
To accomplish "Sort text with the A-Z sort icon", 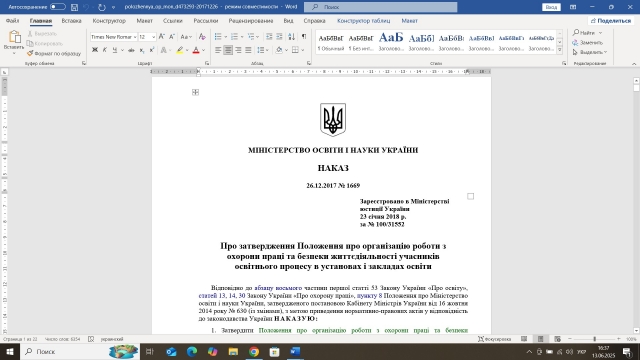I will pyautogui.click(x=291, y=37).
